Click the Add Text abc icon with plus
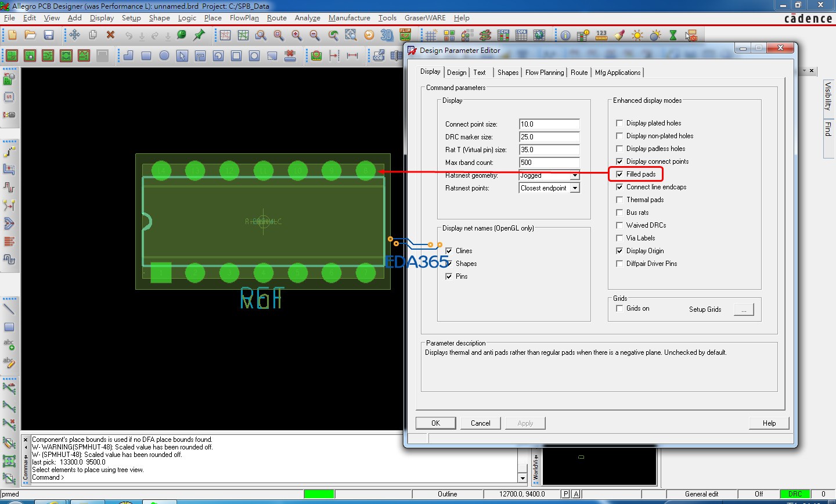 coord(9,345)
